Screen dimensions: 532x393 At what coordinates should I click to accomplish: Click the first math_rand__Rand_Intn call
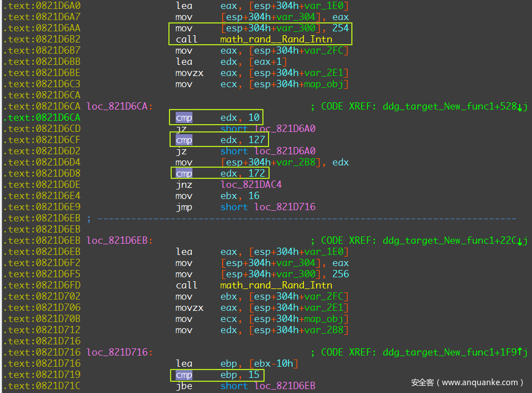click(x=276, y=39)
